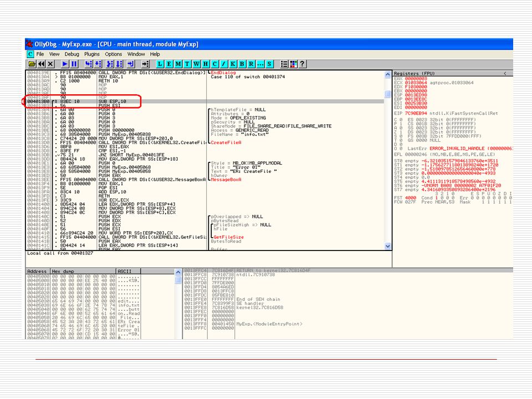
Task: Select instruction CMP ESI,-1
Action: point(114,151)
